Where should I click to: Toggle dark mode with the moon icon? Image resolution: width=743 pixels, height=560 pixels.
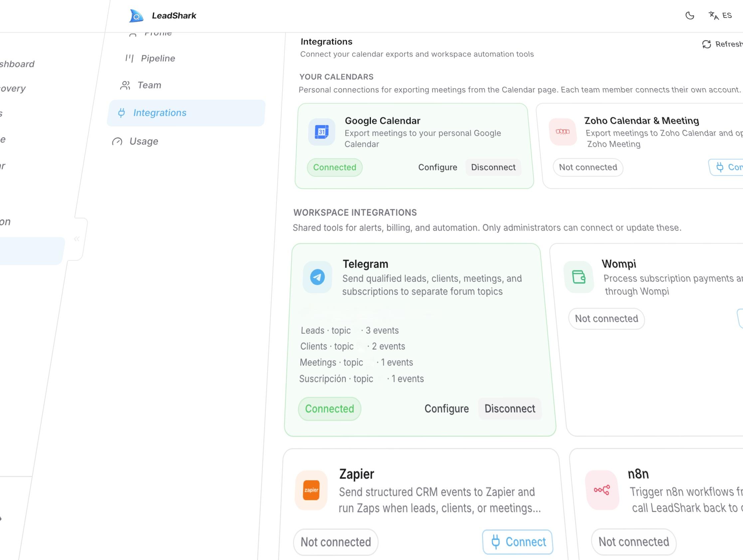(689, 15)
